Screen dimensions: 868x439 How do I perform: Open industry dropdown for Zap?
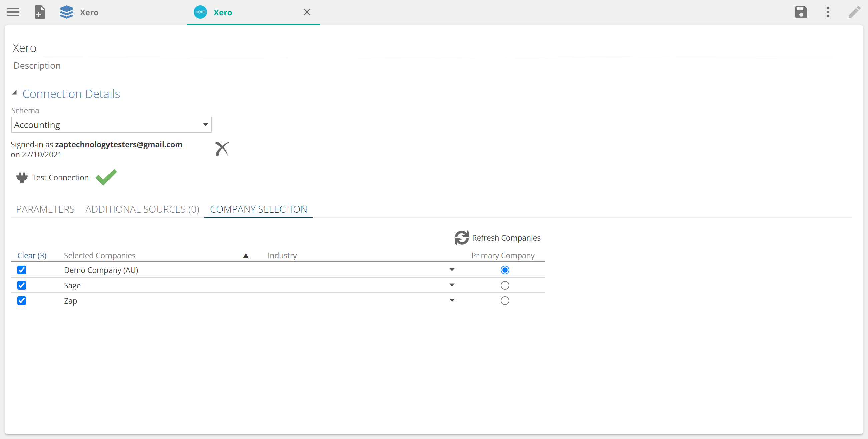coord(452,300)
